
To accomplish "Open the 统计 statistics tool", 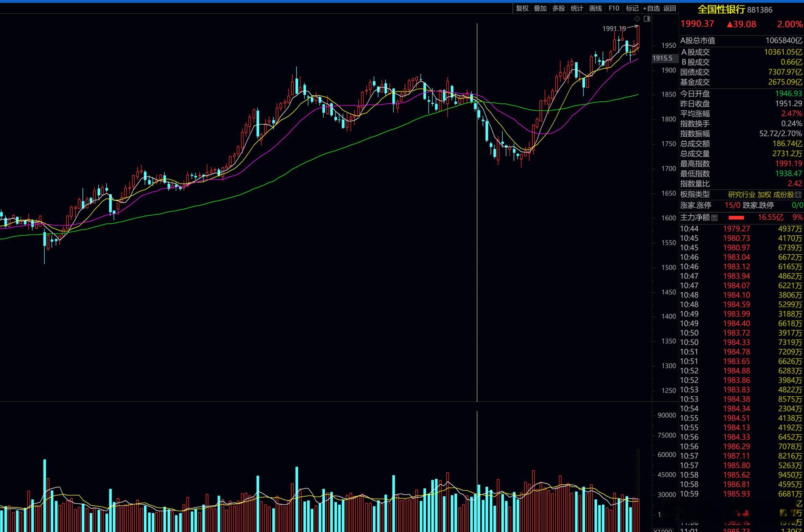I will coord(577,8).
